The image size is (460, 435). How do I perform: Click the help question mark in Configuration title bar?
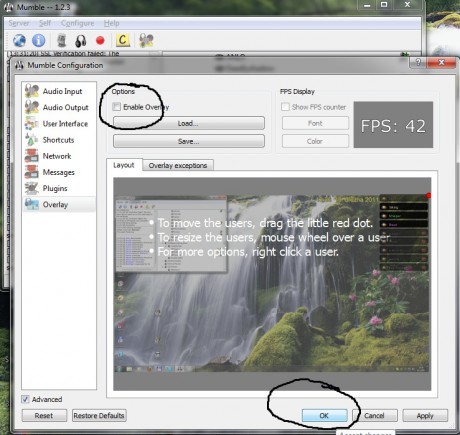(418, 62)
